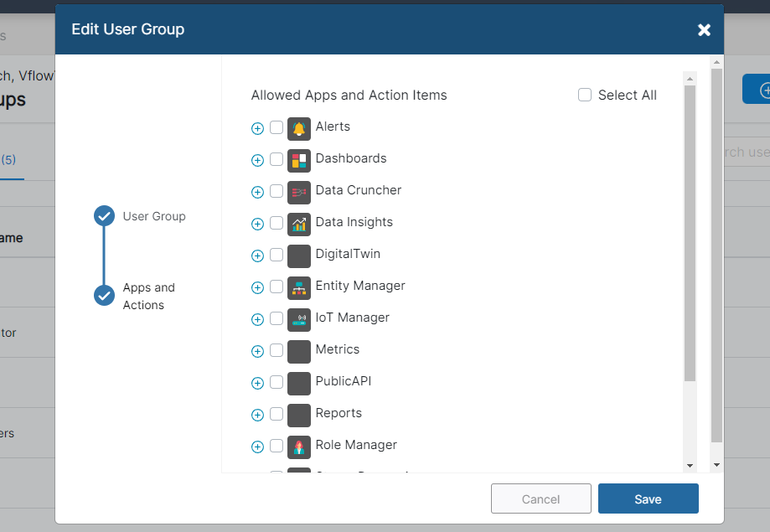Check the Dashboards checkbox
This screenshot has height=532, width=770.
pyautogui.click(x=276, y=160)
